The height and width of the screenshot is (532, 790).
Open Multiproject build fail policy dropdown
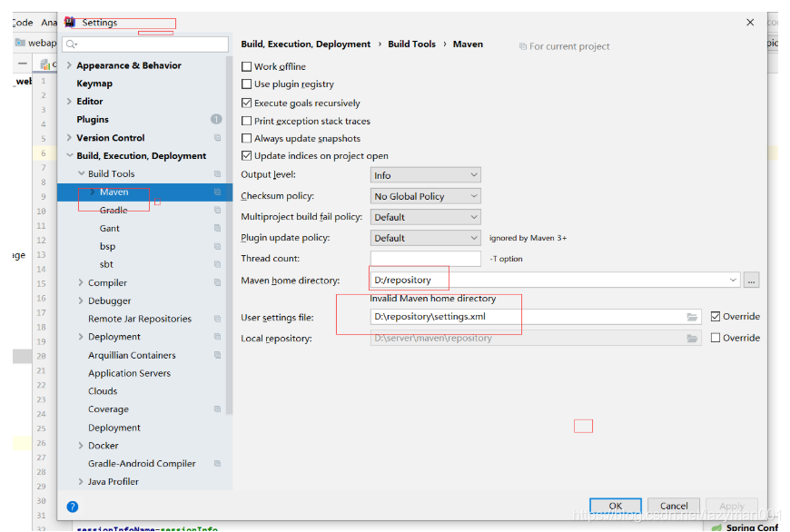click(425, 217)
